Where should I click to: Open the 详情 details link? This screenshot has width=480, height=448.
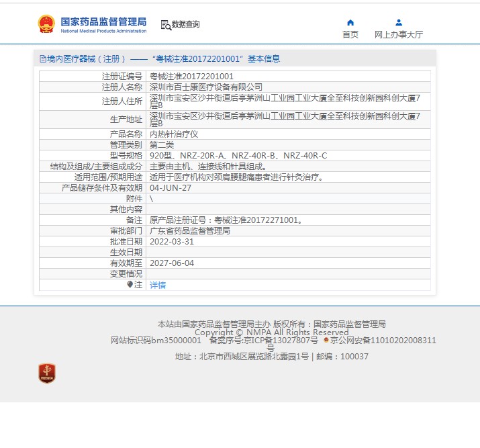click(x=158, y=285)
